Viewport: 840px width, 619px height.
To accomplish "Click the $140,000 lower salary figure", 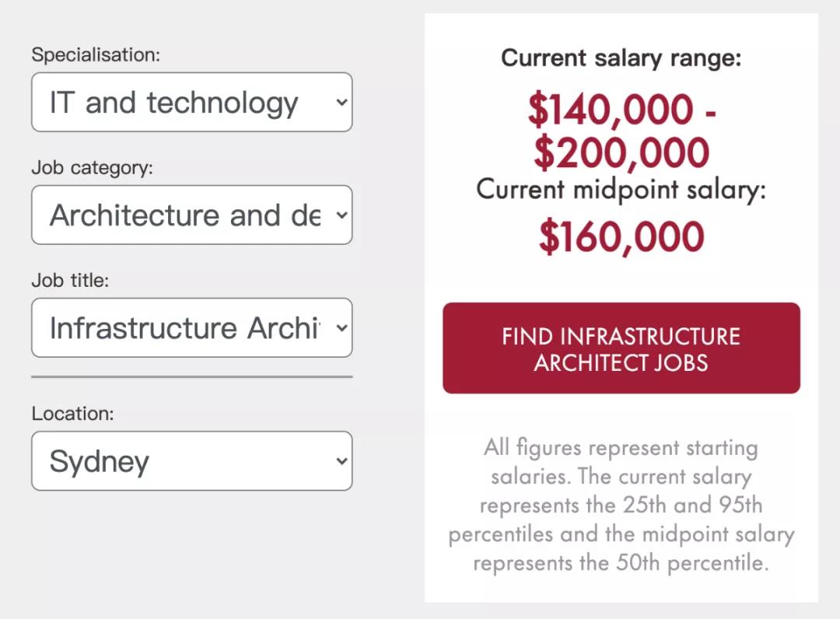I will point(610,110).
